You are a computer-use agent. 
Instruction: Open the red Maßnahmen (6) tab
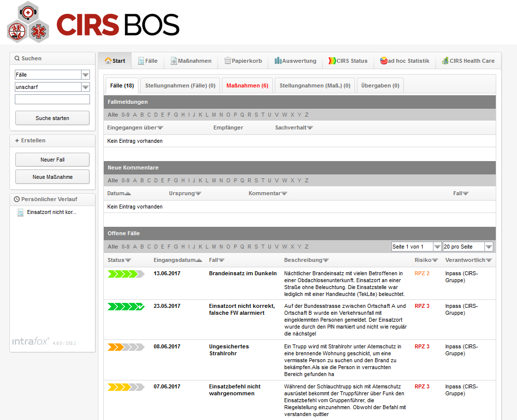[247, 85]
